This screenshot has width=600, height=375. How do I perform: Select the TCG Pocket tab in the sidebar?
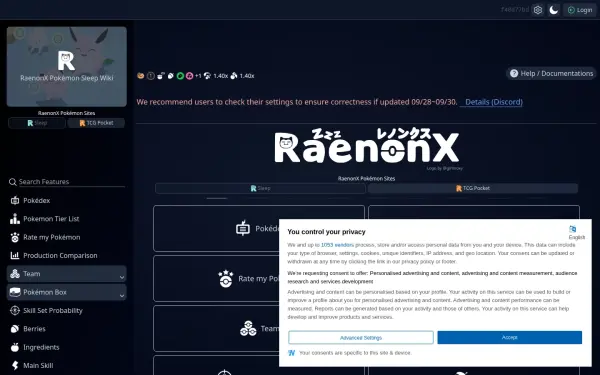[x=96, y=123]
